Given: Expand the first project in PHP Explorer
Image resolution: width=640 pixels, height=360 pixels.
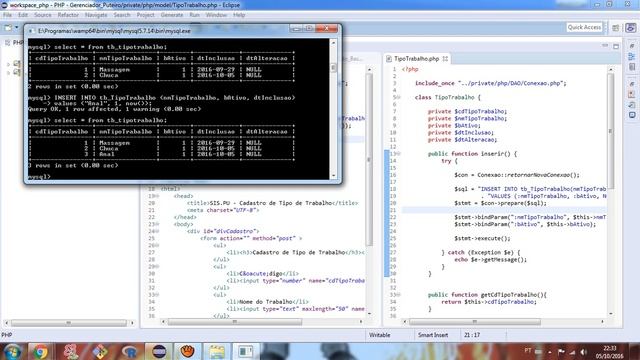Looking at the screenshot, I should tap(8, 64).
